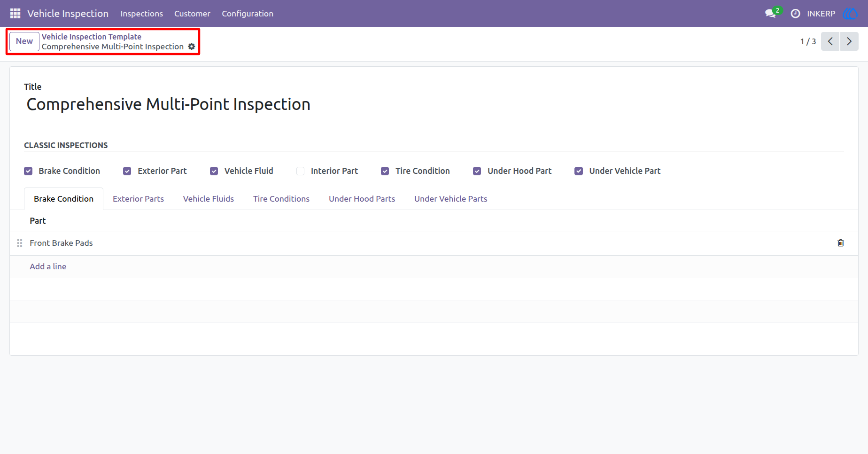
Task: Switch to Under Vehicle Parts tab
Action: (450, 199)
